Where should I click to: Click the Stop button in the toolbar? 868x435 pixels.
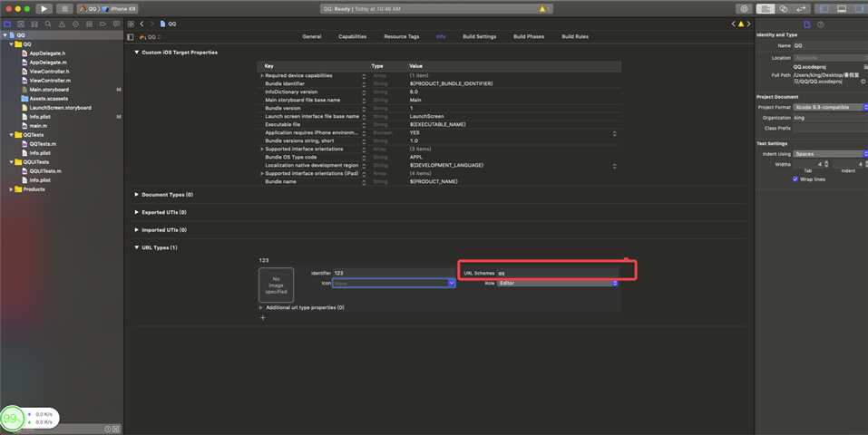[64, 9]
